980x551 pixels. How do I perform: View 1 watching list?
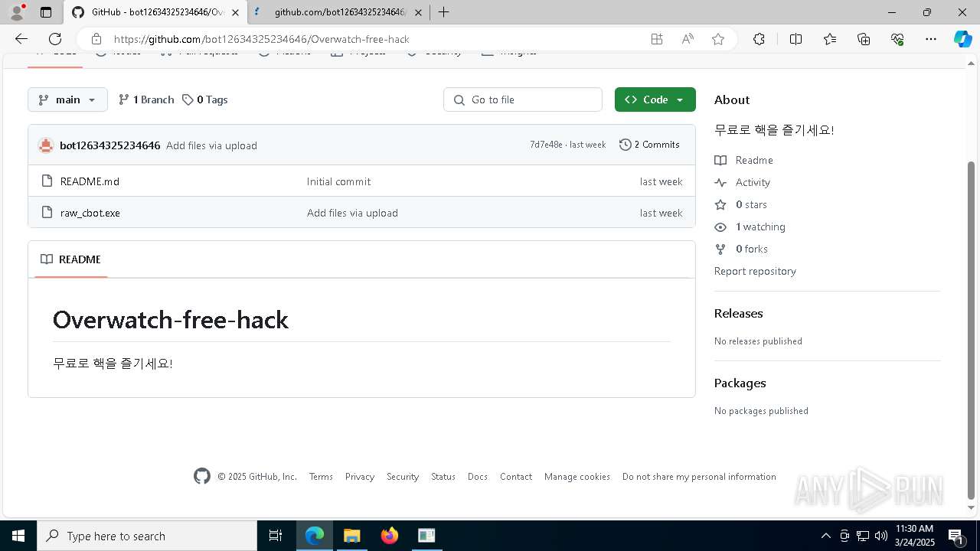tap(750, 227)
